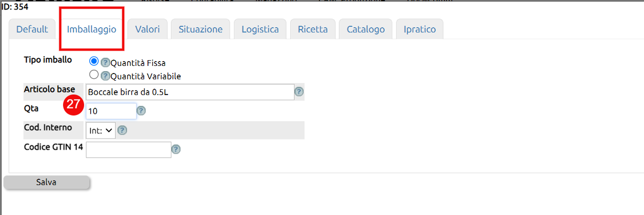Switch to the Logistica tab
The image size is (644, 215).
point(260,29)
